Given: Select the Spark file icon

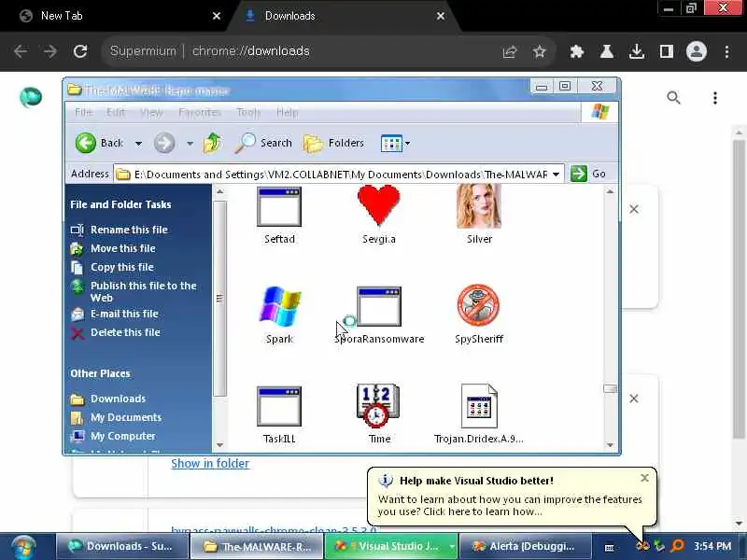Looking at the screenshot, I should tap(279, 306).
